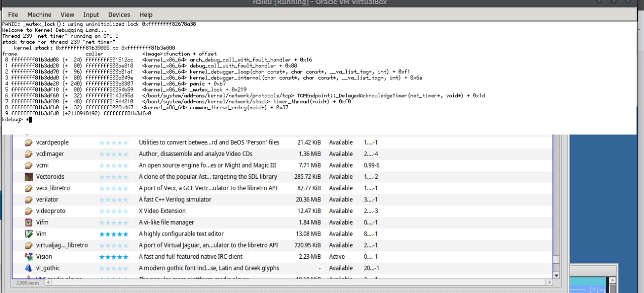Click the virtualjaguar libretro package icon
644x293 pixels.
(x=29, y=245)
